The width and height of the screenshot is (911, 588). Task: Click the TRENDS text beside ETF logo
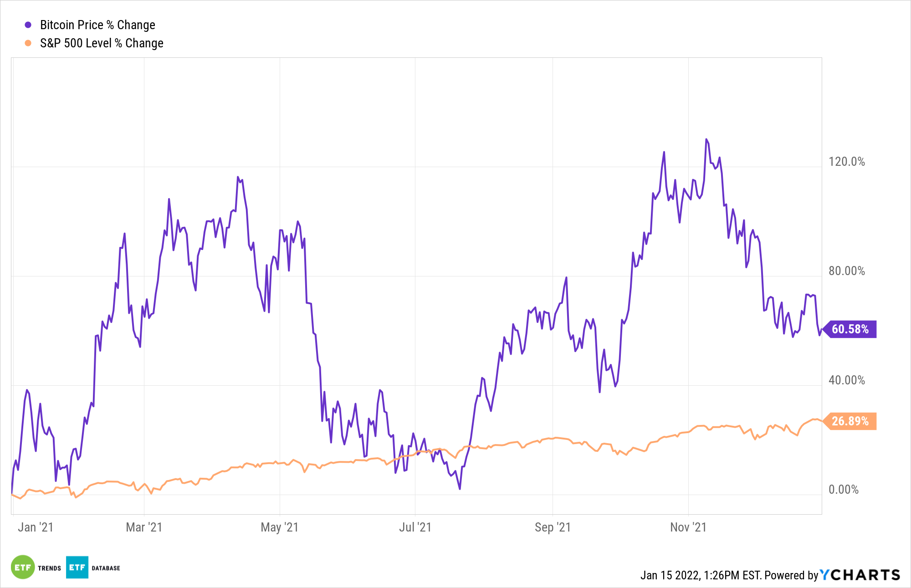(x=49, y=568)
